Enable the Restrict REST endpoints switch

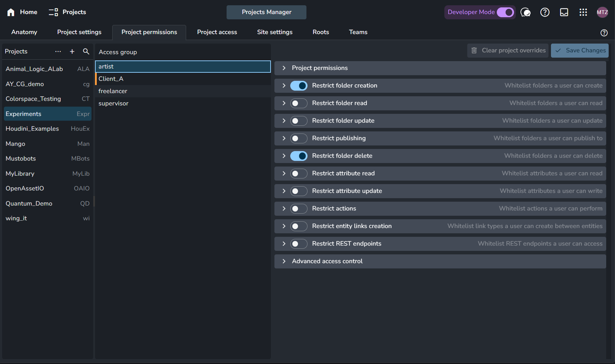pyautogui.click(x=299, y=244)
